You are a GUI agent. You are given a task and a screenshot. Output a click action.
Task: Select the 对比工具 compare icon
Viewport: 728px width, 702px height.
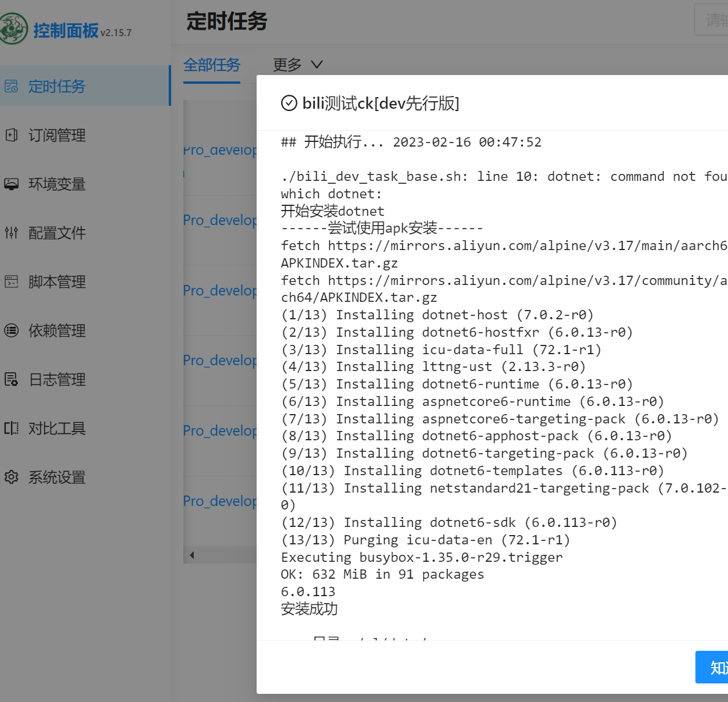(x=12, y=428)
